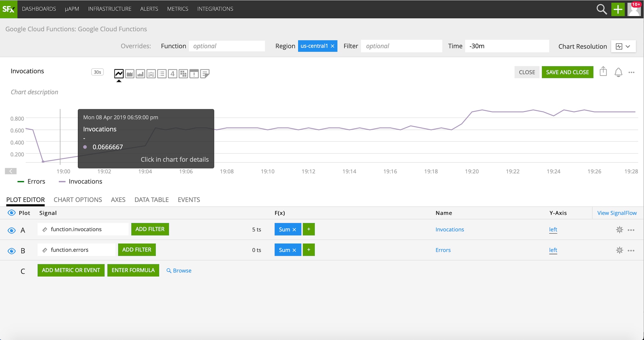Select the list chart type icon
The width and height of the screenshot is (644, 340).
coord(162,74)
